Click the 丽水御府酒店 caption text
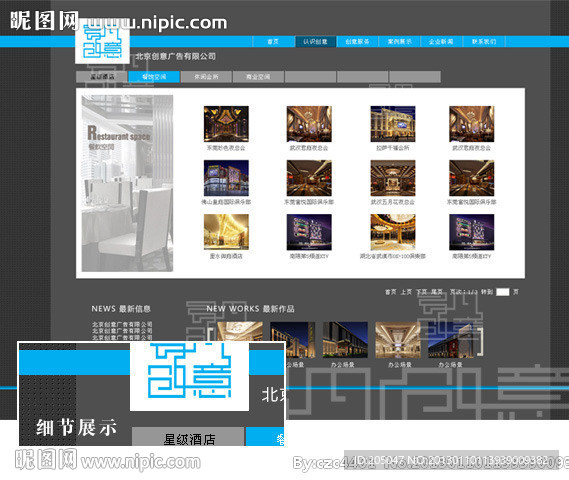 [x=226, y=256]
